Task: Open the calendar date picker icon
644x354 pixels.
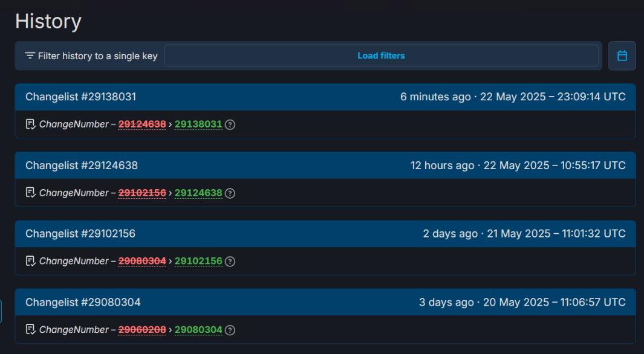Action: (x=622, y=56)
